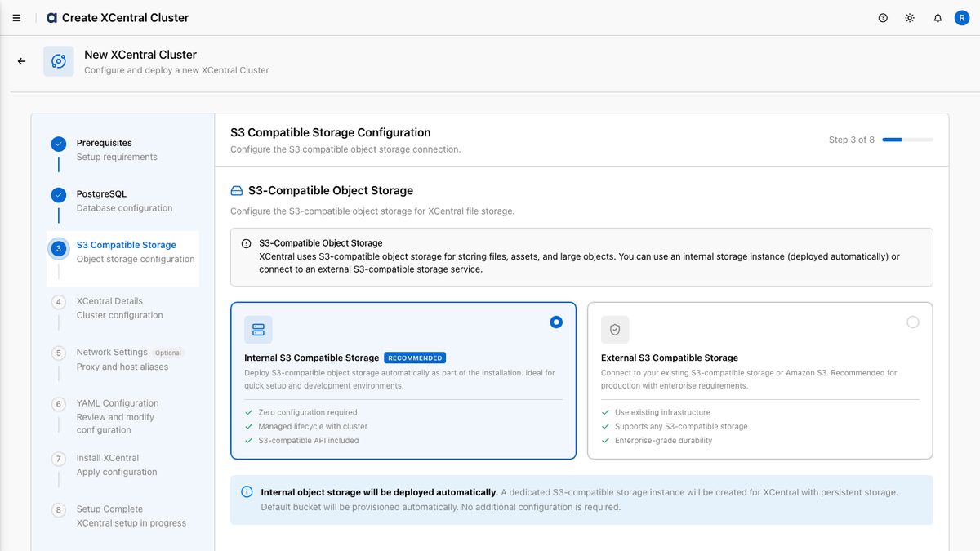
Task: Click the step 7 circle indicator
Action: (59, 459)
